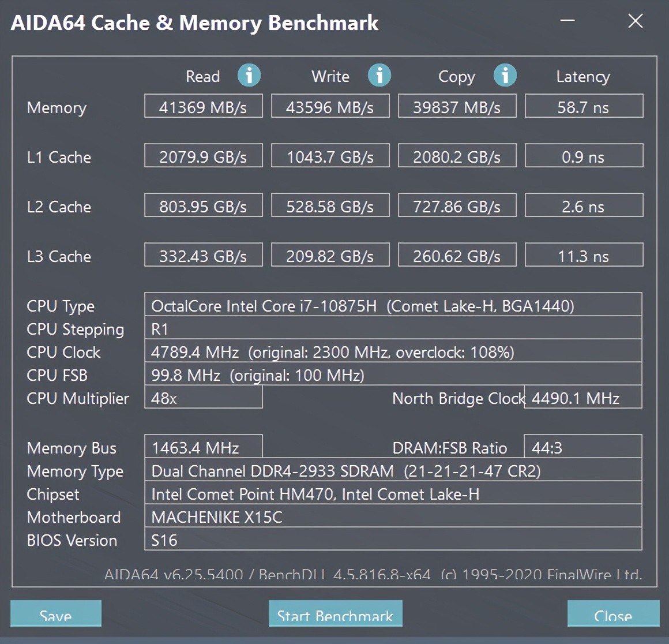669x644 pixels.
Task: Click the Close button at bottom
Action: (x=613, y=614)
